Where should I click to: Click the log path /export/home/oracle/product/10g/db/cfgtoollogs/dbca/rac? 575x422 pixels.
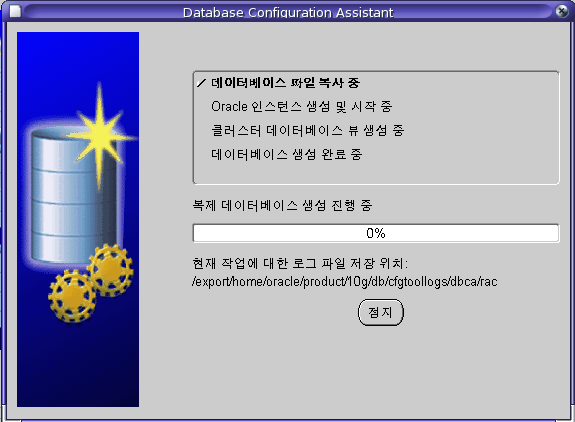[345, 282]
